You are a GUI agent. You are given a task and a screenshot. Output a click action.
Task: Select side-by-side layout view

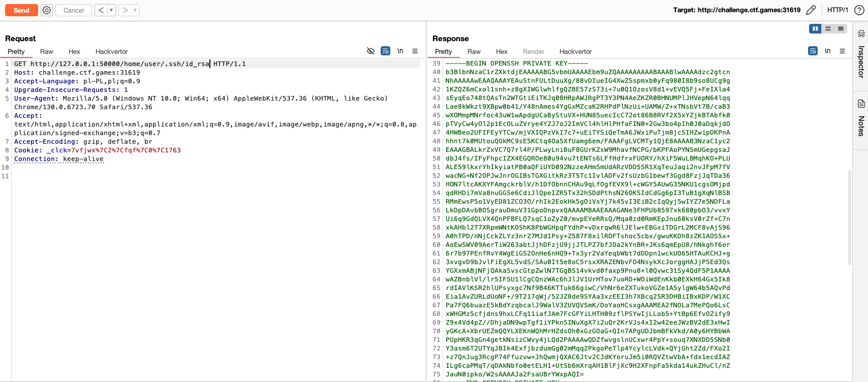[815, 28]
